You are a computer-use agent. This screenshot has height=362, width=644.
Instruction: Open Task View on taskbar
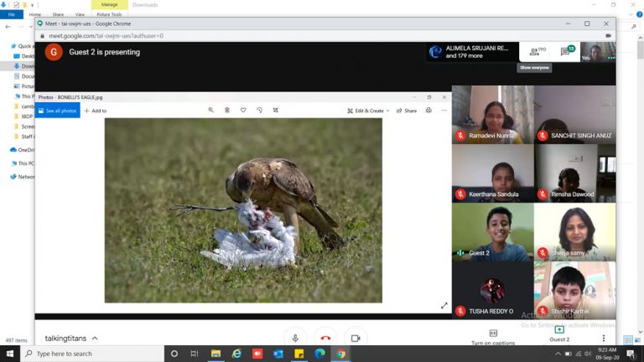coord(195,354)
